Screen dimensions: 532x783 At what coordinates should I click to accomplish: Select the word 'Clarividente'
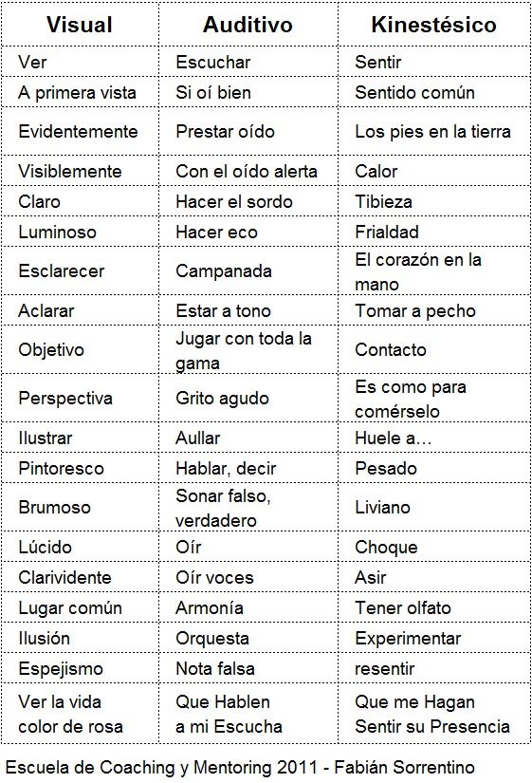click(x=64, y=577)
